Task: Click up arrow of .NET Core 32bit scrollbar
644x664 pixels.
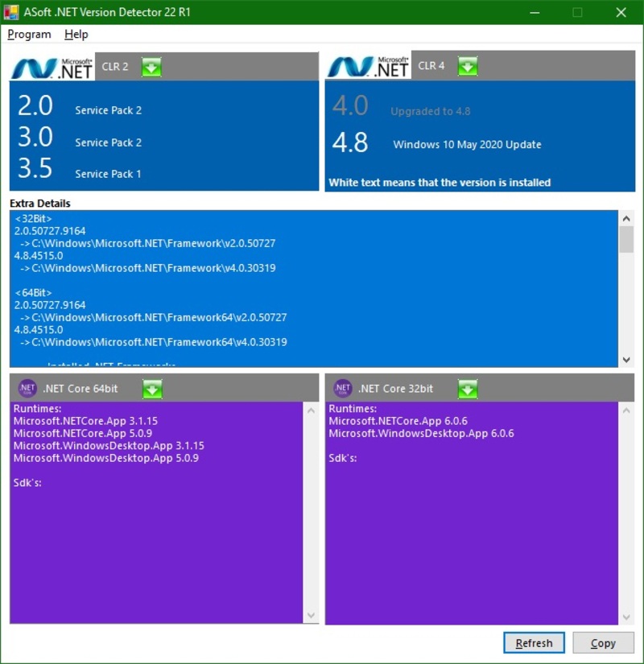Action: pos(627,410)
